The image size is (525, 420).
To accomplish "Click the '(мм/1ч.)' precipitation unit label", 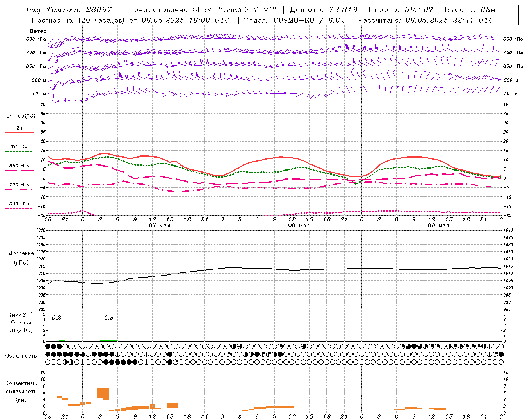I will [21, 330].
